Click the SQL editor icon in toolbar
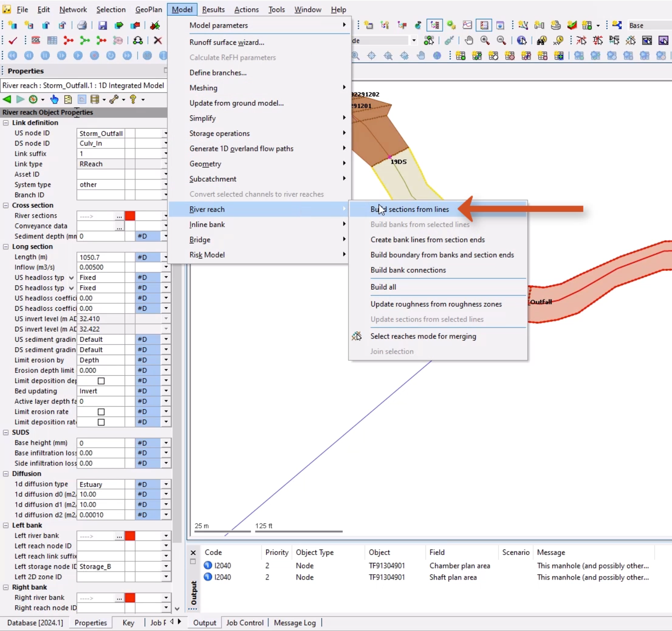The width and height of the screenshot is (672, 631). 36,40
